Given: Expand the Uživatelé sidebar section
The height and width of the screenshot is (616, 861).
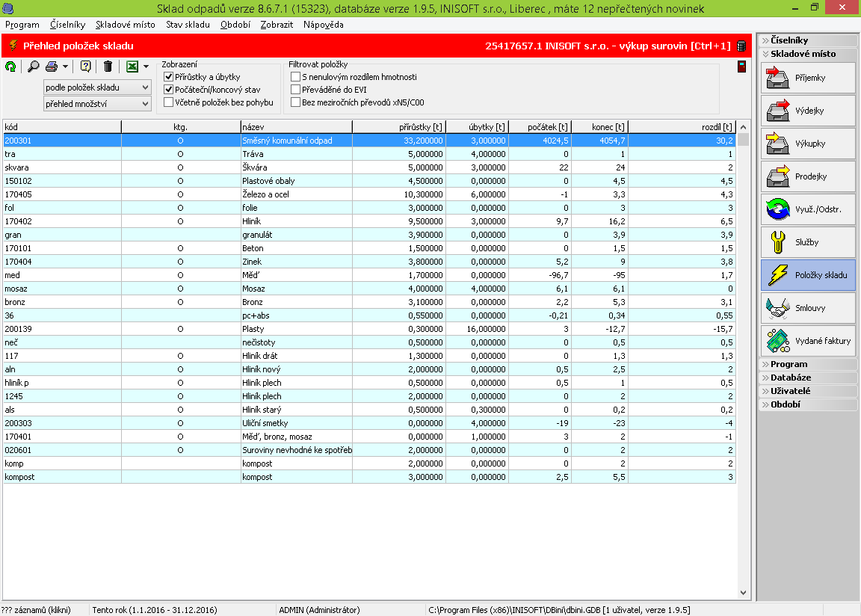Looking at the screenshot, I should click(808, 391).
